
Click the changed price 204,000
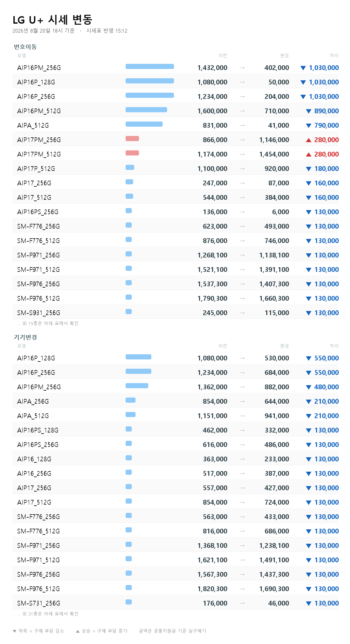(277, 97)
